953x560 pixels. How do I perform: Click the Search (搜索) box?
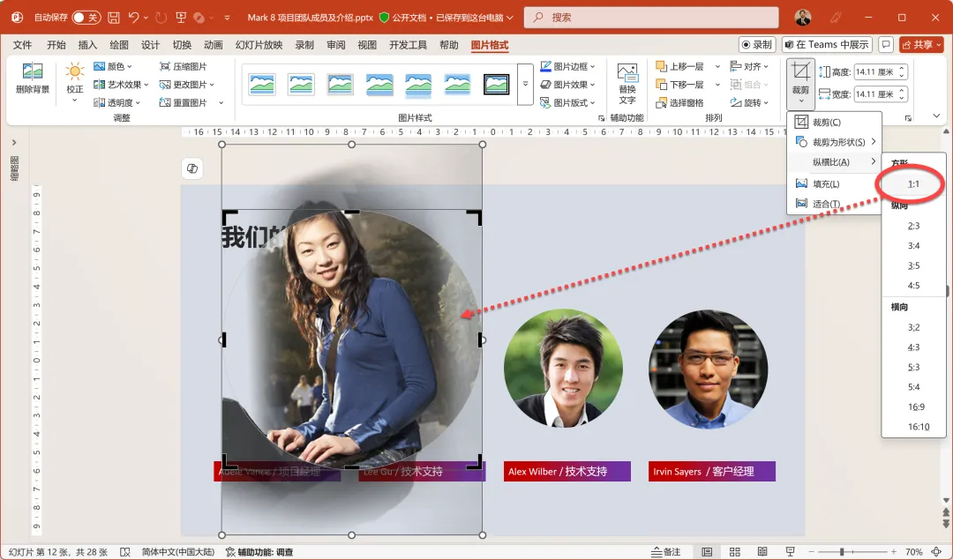(x=651, y=18)
